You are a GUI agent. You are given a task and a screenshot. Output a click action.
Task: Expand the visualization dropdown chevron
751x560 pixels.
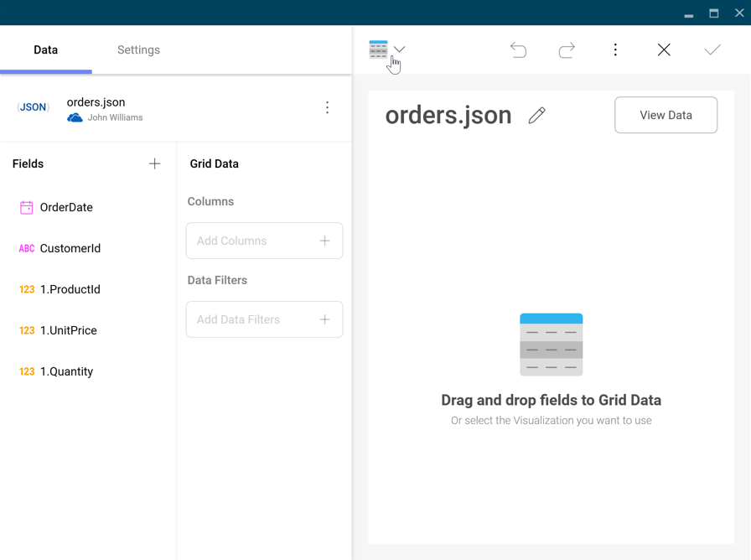point(400,49)
